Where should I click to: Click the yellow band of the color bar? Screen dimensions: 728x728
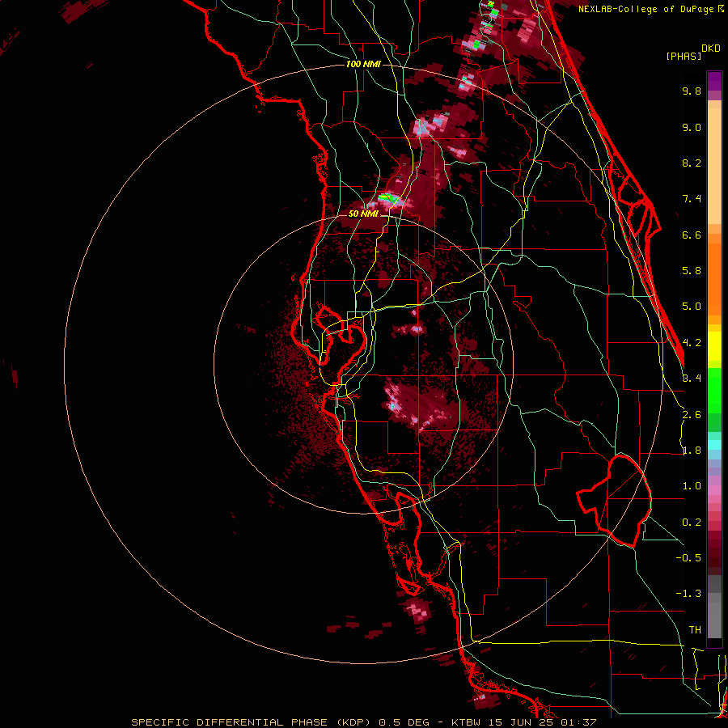pyautogui.click(x=714, y=346)
